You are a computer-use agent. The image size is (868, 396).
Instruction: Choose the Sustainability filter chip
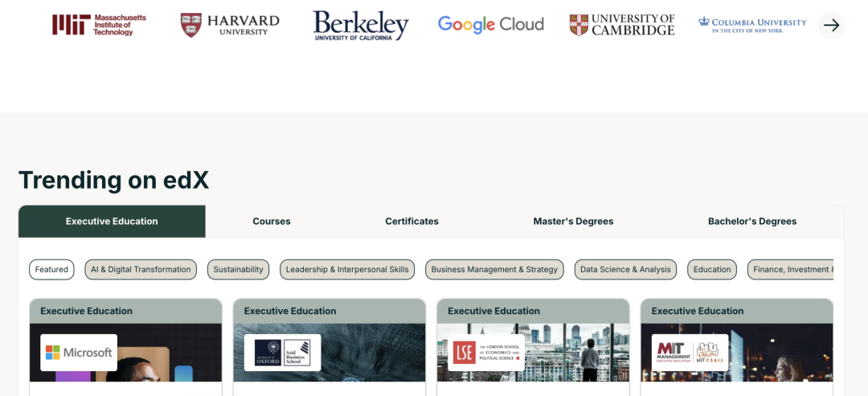click(x=238, y=269)
